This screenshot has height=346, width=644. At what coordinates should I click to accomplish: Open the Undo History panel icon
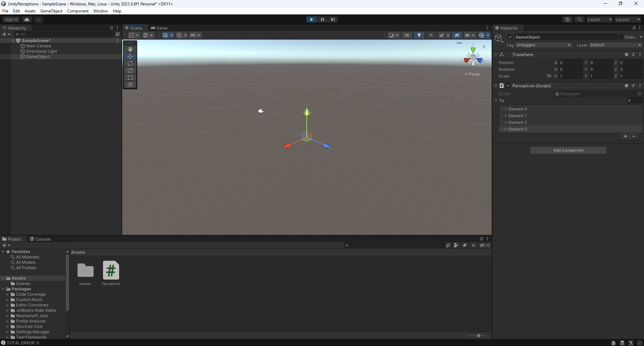click(567, 19)
